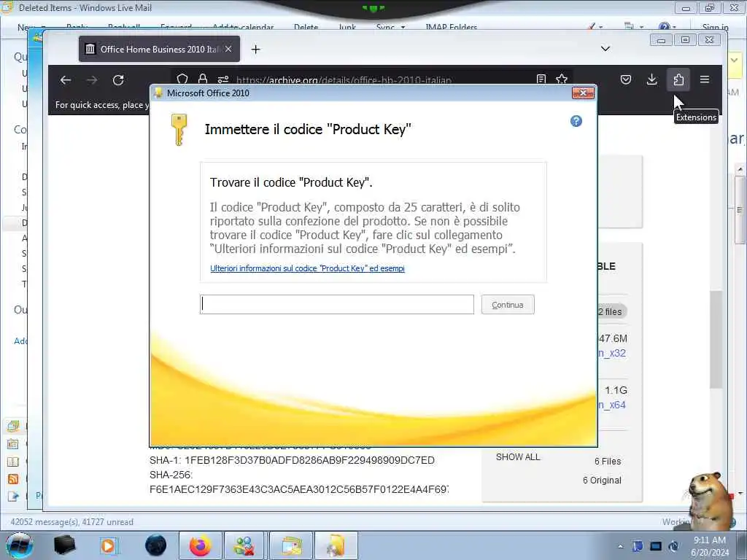Click the x64 download link
747x560 pixels.
point(612,405)
